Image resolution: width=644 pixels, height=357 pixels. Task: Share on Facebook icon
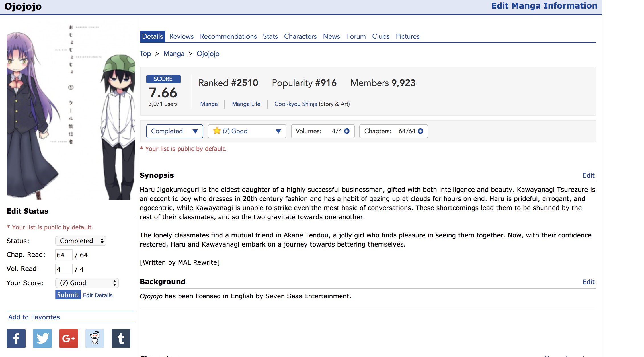(x=16, y=338)
